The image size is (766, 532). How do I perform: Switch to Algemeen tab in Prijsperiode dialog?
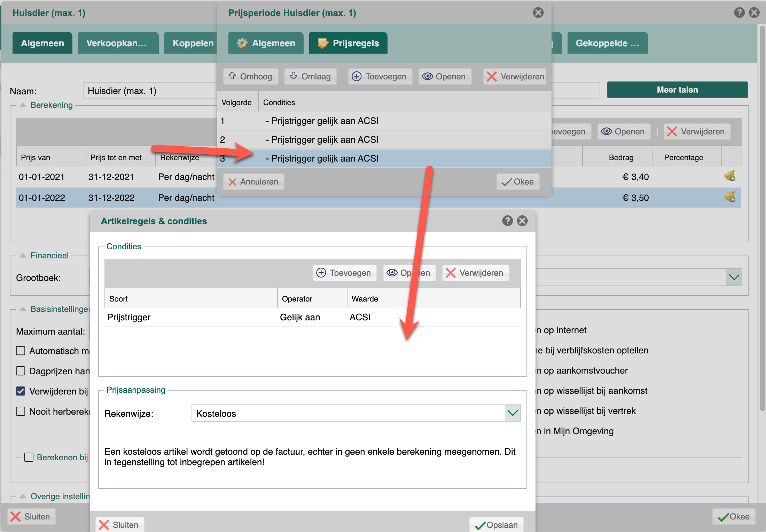tap(266, 43)
